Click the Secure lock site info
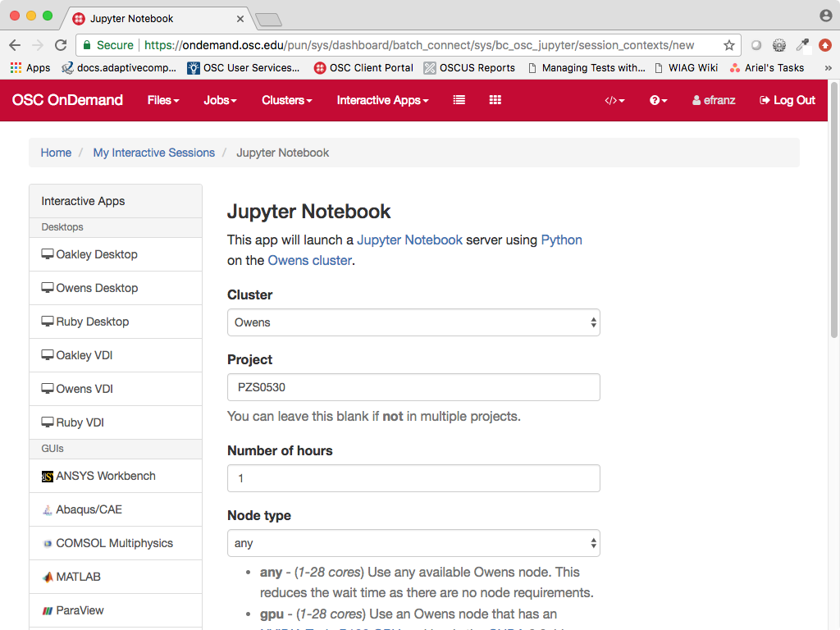This screenshot has height=630, width=840. tap(107, 45)
